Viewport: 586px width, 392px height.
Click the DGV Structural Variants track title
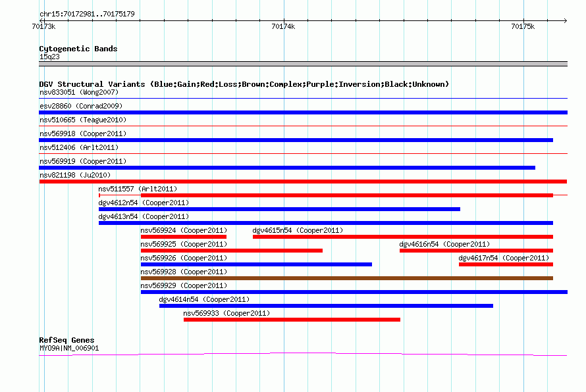[x=244, y=84]
